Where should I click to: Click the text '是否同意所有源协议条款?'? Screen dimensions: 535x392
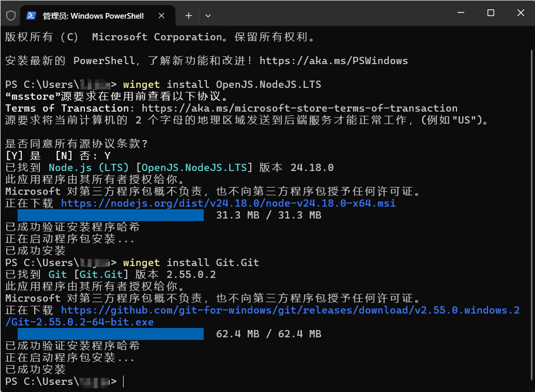[77, 144]
